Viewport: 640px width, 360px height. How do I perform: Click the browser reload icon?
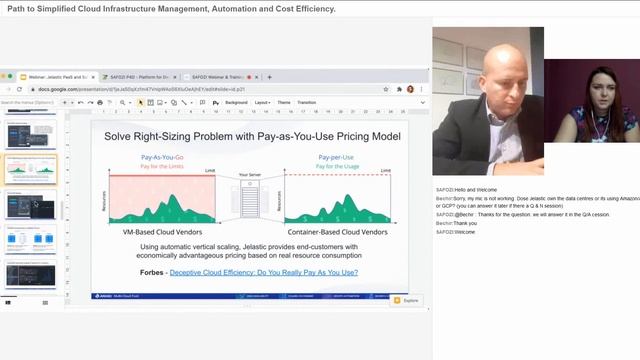[x=19, y=89]
